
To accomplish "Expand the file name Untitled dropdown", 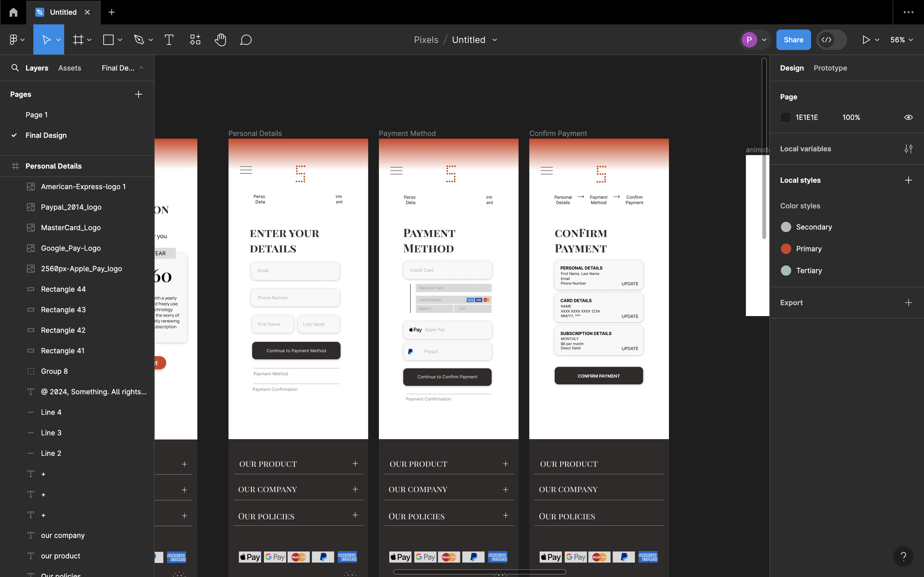I will click(x=495, y=40).
